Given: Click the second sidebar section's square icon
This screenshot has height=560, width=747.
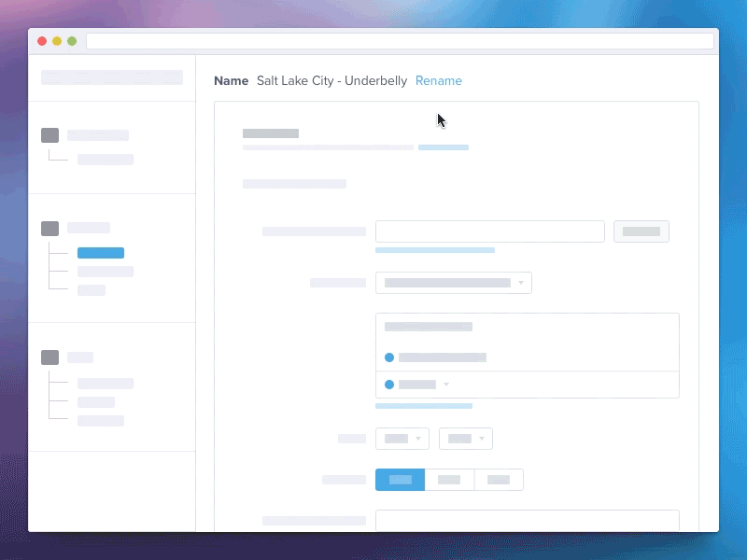Looking at the screenshot, I should [x=51, y=228].
